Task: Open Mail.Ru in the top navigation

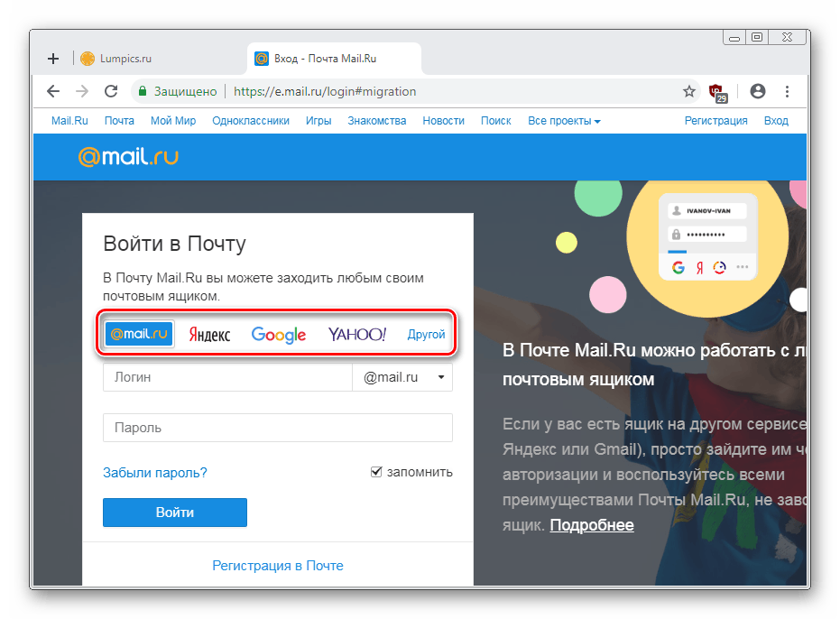Action: 69,121
